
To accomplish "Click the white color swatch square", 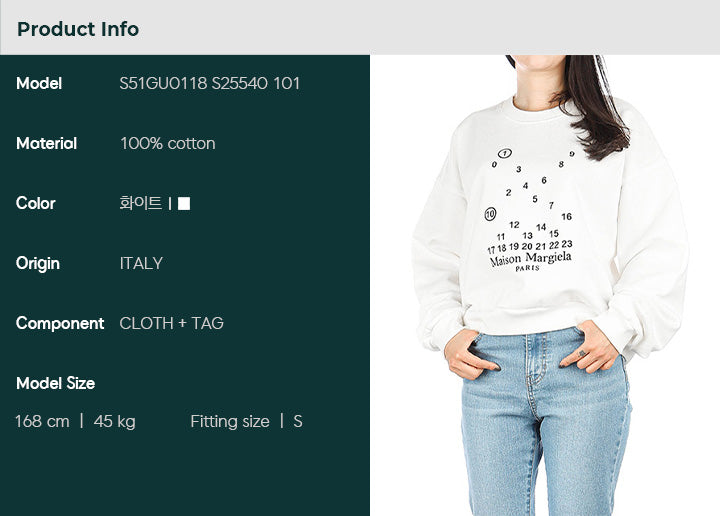I will coord(184,203).
